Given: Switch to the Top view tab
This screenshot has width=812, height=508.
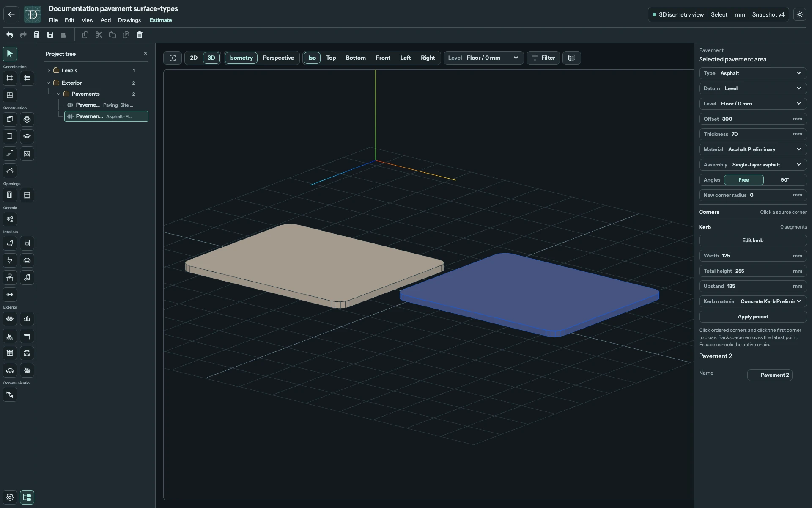Looking at the screenshot, I should point(331,58).
